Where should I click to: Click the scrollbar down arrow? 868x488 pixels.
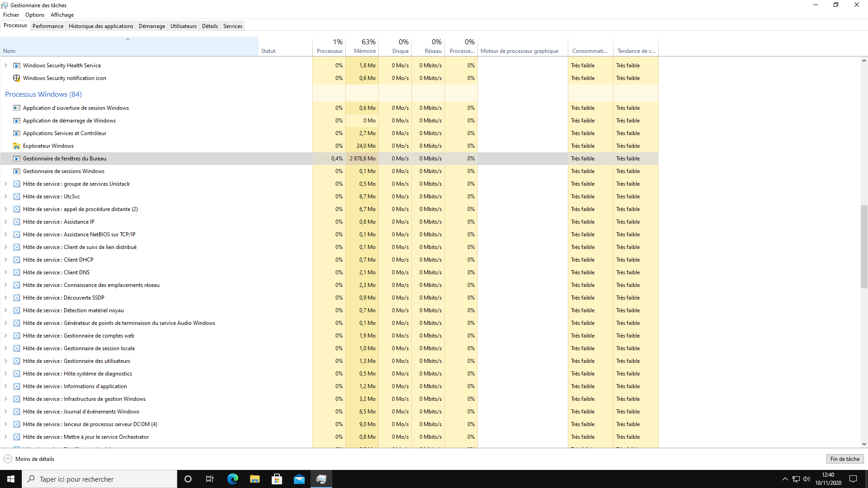864,444
